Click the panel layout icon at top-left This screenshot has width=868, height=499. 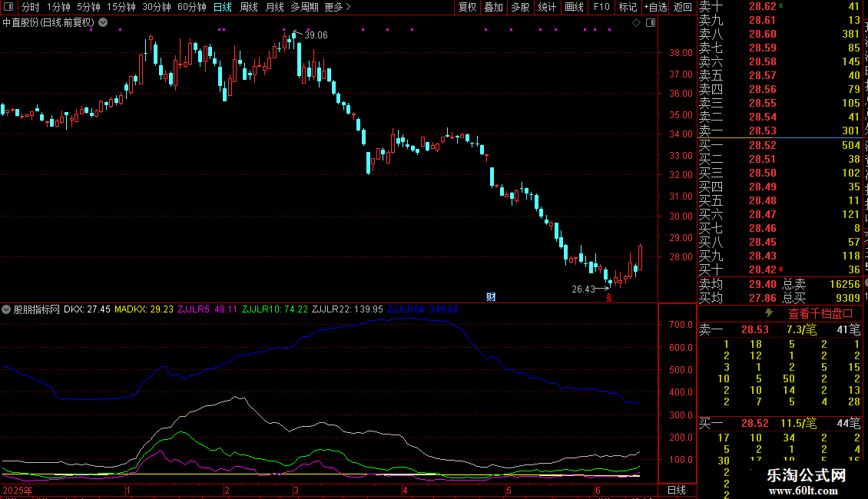(x=9, y=7)
